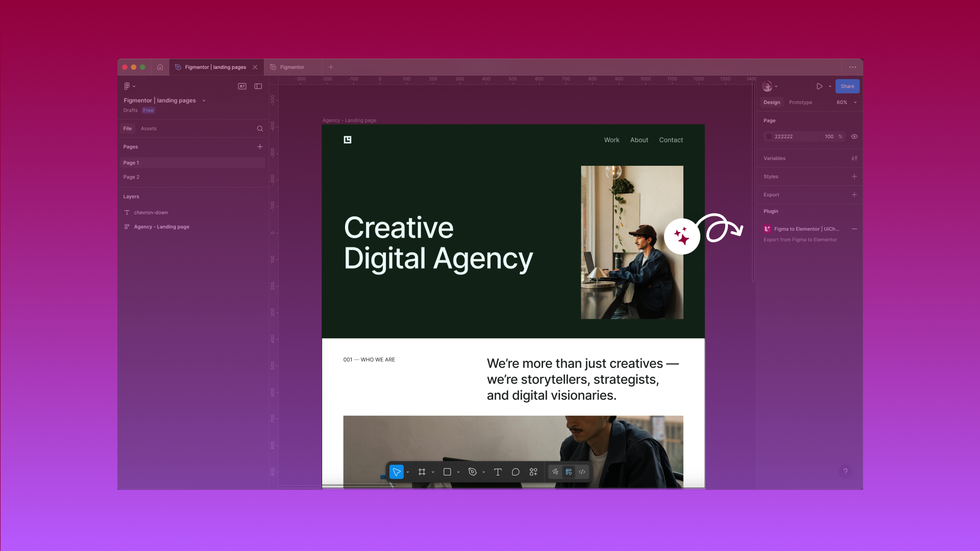
Task: Switch to the Assets tab
Action: (x=149, y=129)
